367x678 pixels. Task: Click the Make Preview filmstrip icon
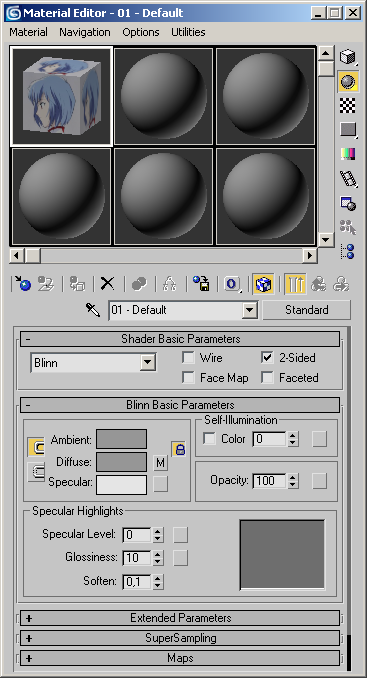click(348, 178)
